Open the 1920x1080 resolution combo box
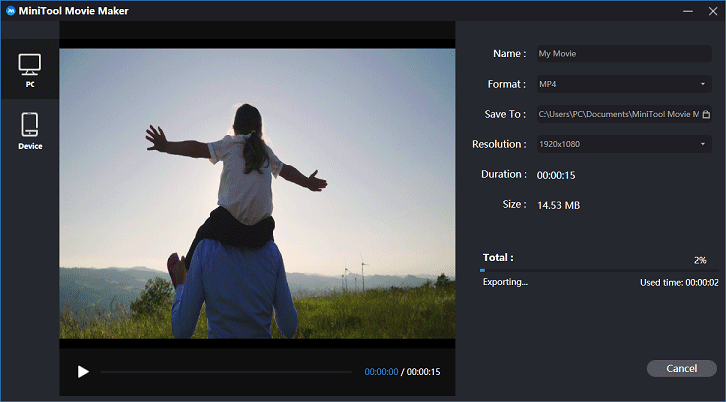Viewport: 726px width, 402px height. [x=624, y=144]
